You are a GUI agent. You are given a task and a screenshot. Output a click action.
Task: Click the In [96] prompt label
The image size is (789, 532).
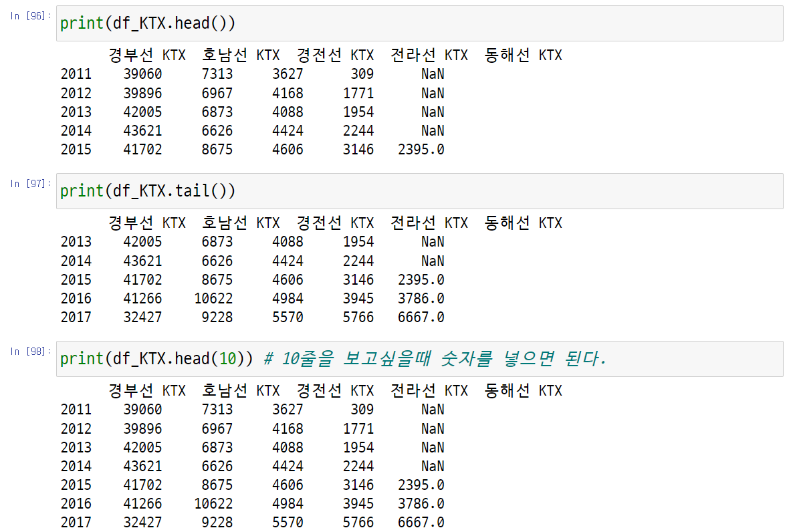(30, 16)
